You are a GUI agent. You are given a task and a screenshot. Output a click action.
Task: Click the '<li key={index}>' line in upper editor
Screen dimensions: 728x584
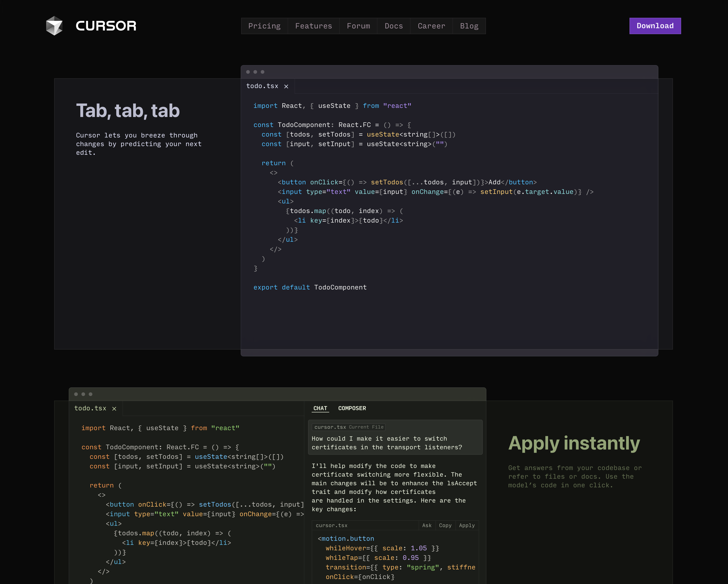(349, 221)
